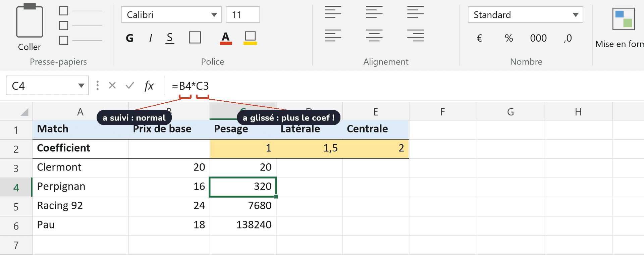This screenshot has height=255, width=644.
Task: Open the Standard number format dropdown
Action: point(576,15)
